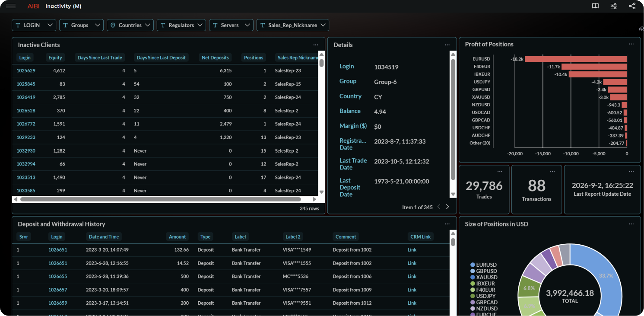Sort by Net Deposits column header
The width and height of the screenshot is (644, 316).
tap(215, 57)
